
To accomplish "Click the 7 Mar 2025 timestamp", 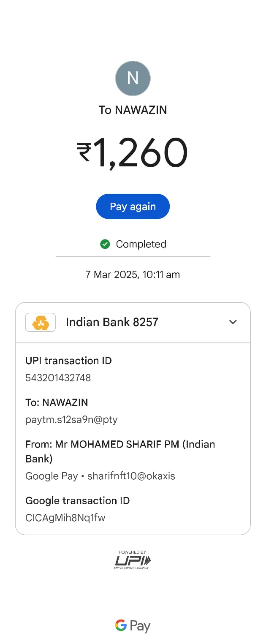I will pyautogui.click(x=133, y=274).
